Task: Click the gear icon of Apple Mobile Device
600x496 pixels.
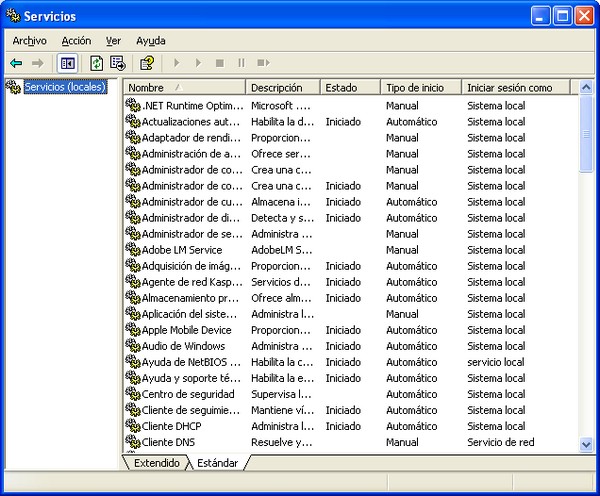Action: (133, 330)
